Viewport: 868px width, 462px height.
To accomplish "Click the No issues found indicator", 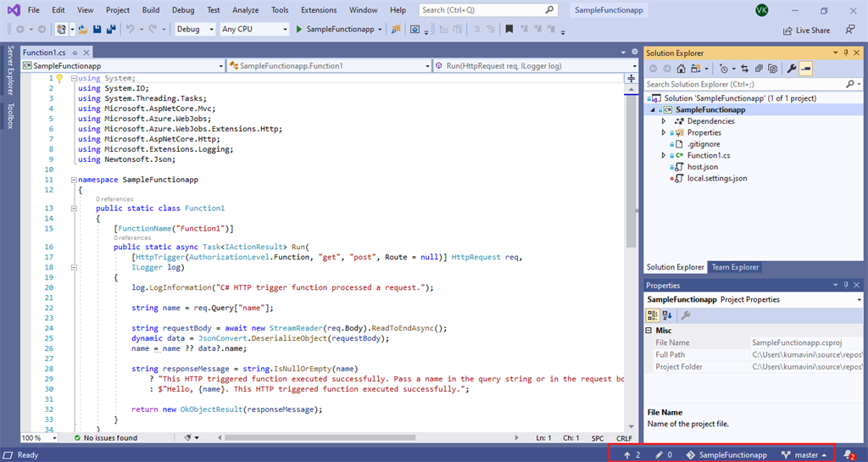I will 106,437.
